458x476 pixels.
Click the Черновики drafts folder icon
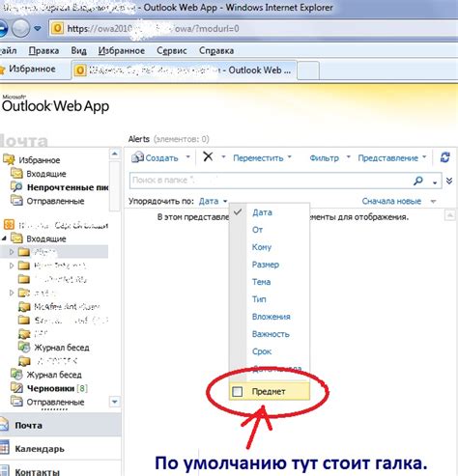point(16,388)
